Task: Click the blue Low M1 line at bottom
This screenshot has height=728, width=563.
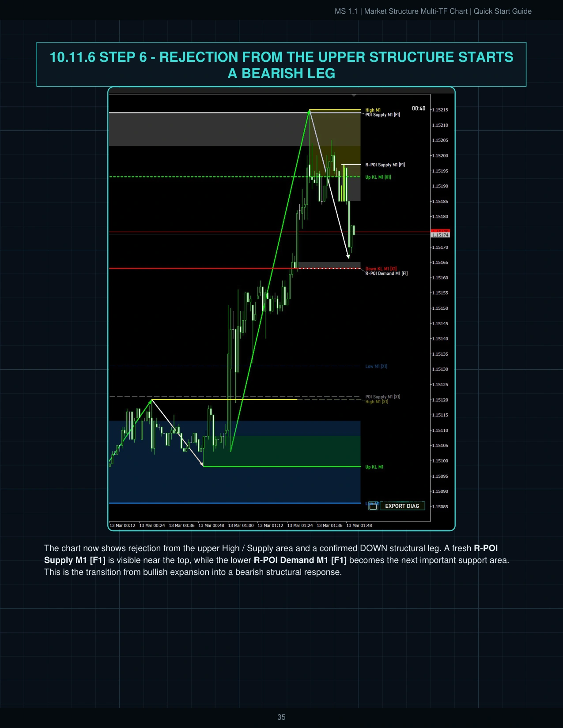Action: point(235,503)
